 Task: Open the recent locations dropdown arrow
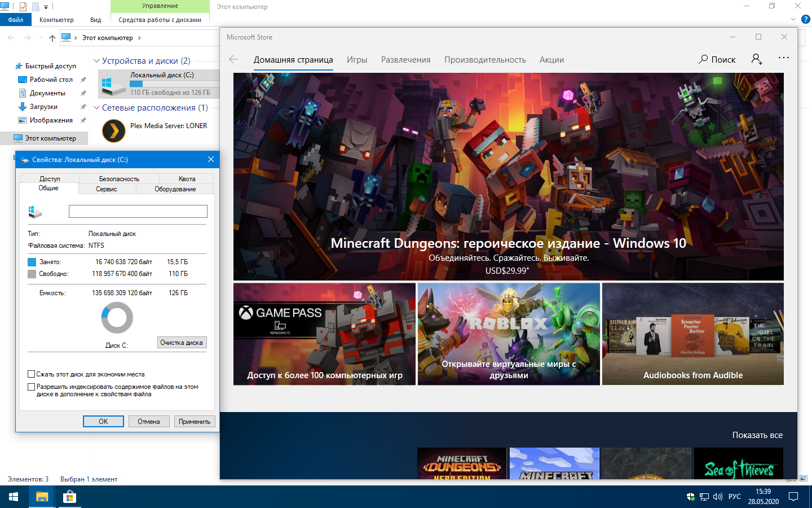click(41, 38)
